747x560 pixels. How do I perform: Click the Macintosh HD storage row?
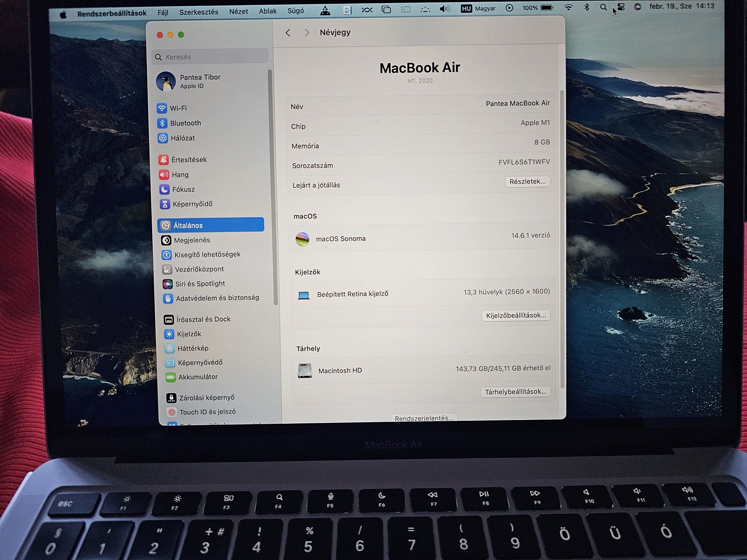click(x=424, y=370)
